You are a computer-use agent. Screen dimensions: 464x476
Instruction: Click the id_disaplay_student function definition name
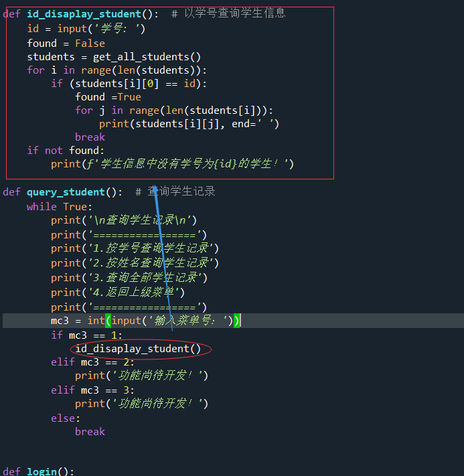(84, 14)
